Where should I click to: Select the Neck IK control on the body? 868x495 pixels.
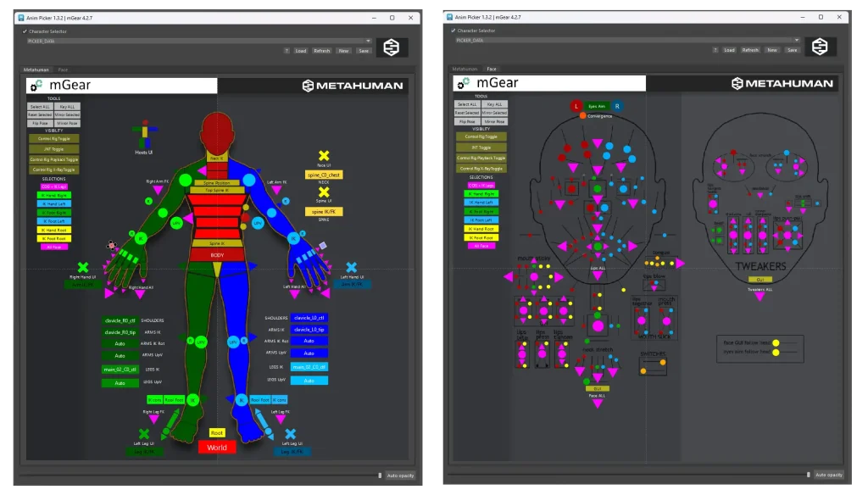pyautogui.click(x=215, y=159)
